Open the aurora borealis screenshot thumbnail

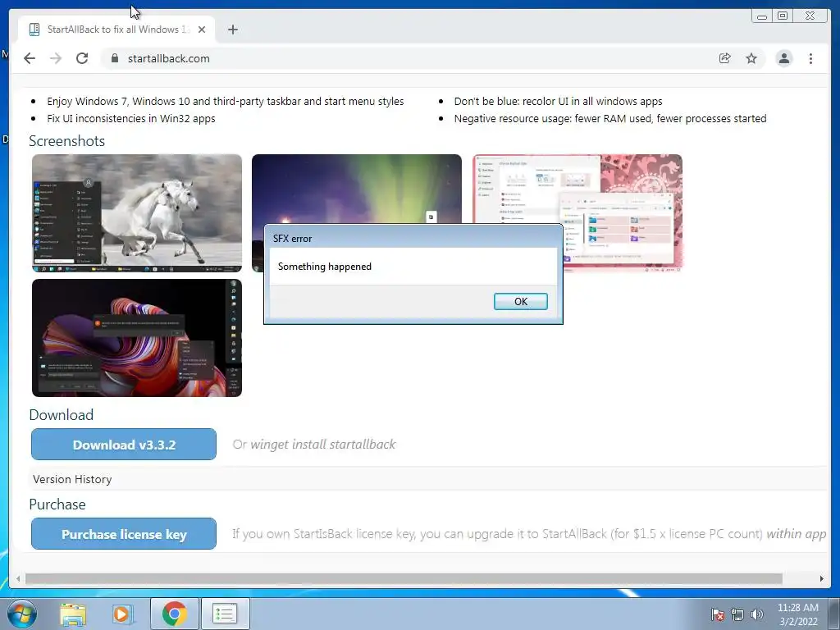[x=356, y=189]
